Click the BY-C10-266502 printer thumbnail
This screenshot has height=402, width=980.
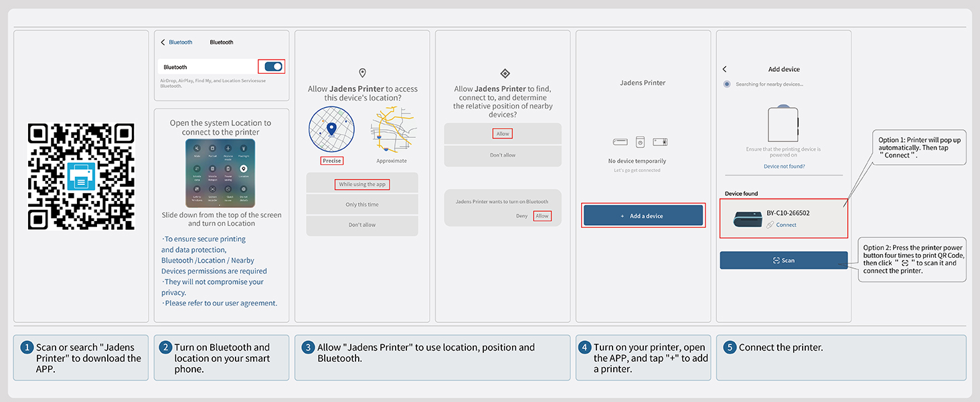(748, 218)
